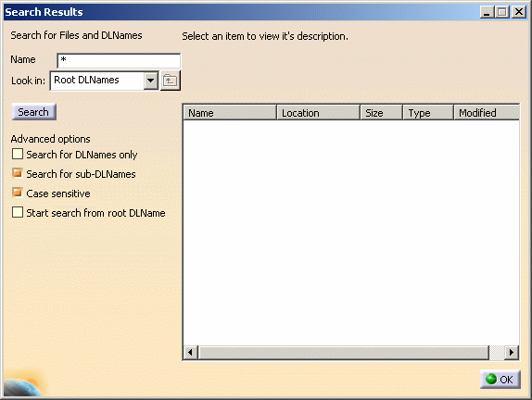The image size is (532, 400).
Task: Click the Size column header
Action: pyautogui.click(x=381, y=113)
